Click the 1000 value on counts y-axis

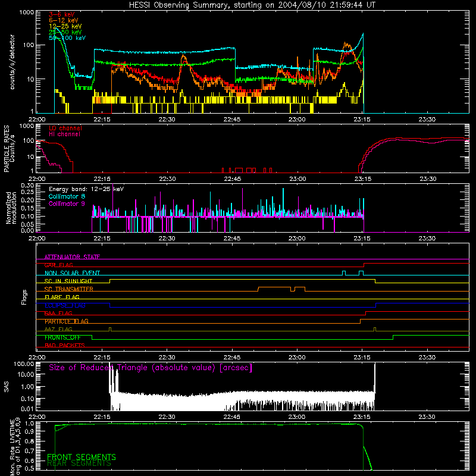27,12
